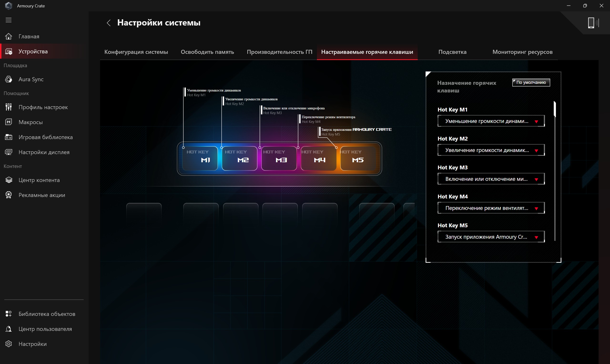Click hotkey panel scrollbar thumb
Image resolution: width=610 pixels, height=364 pixels.
[555, 109]
